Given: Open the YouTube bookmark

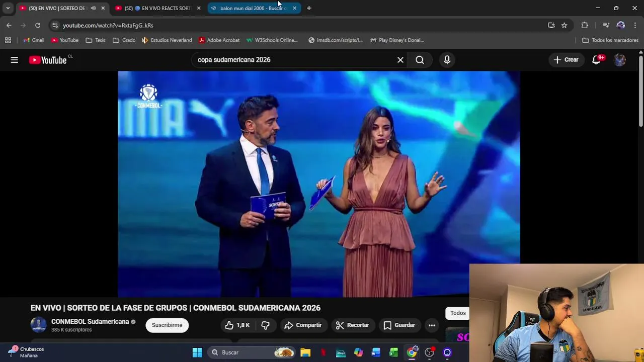Looking at the screenshot, I should coord(65,40).
